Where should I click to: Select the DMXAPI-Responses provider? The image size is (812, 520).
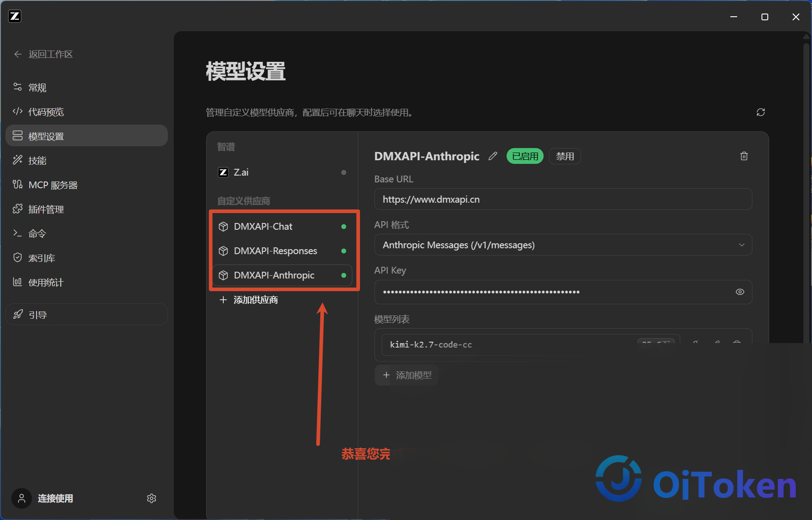(282, 251)
